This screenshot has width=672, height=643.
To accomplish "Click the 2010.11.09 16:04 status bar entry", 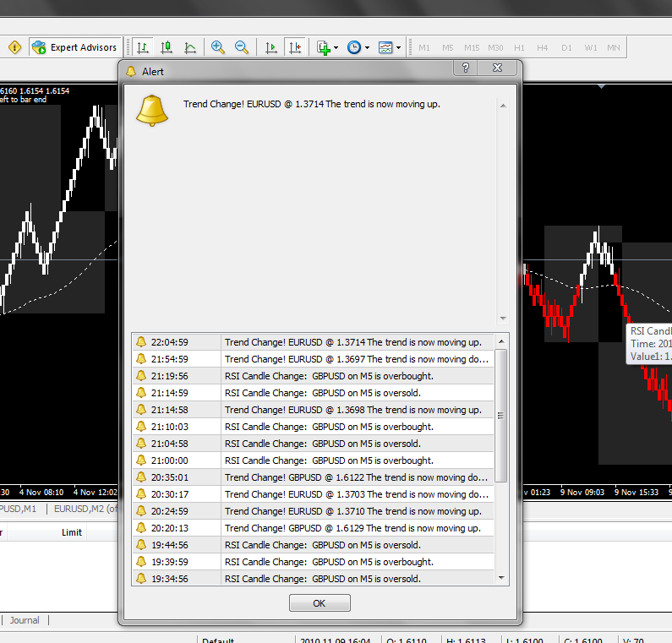I will (x=335, y=640).
